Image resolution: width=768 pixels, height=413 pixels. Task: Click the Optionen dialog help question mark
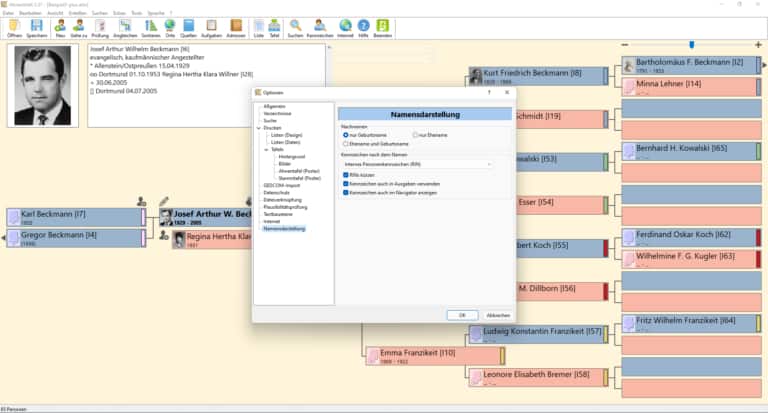tap(489, 92)
